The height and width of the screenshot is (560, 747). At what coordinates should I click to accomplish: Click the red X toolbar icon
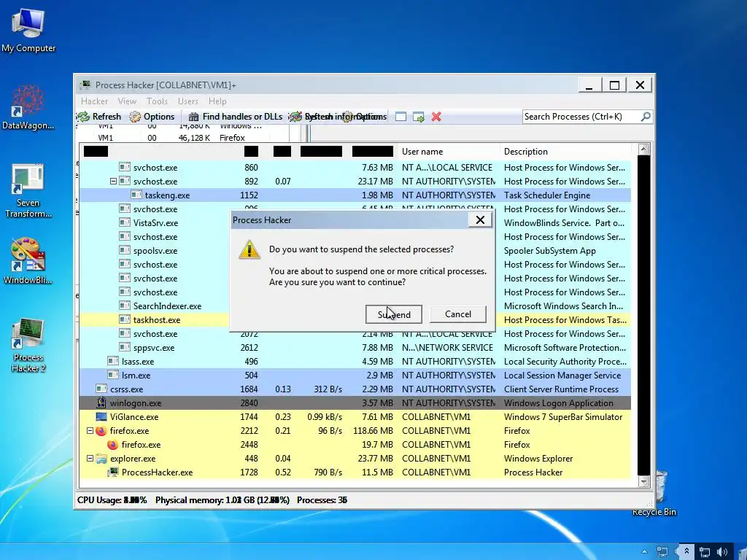[436, 117]
